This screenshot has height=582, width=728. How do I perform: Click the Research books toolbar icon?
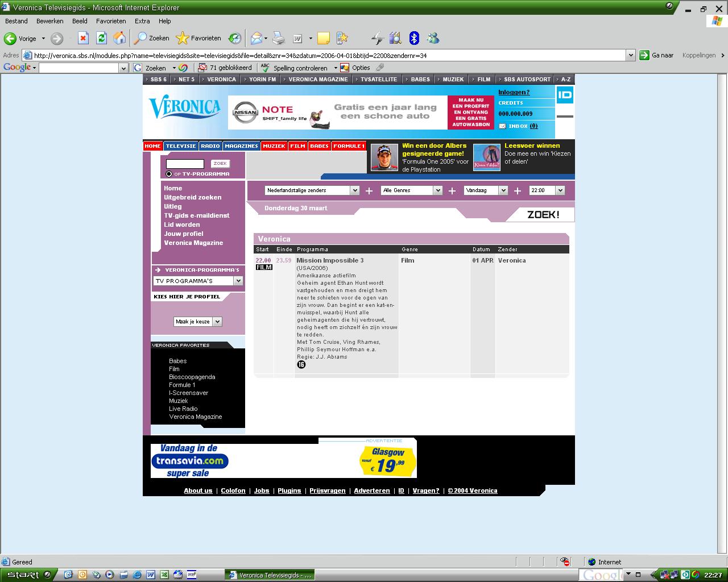pos(395,38)
